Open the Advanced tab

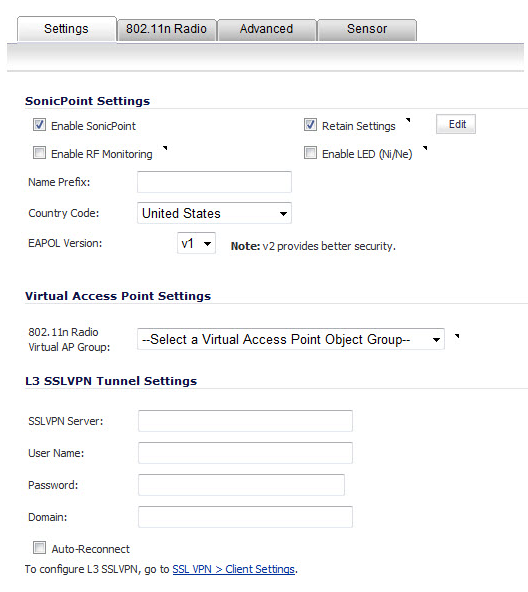(267, 29)
